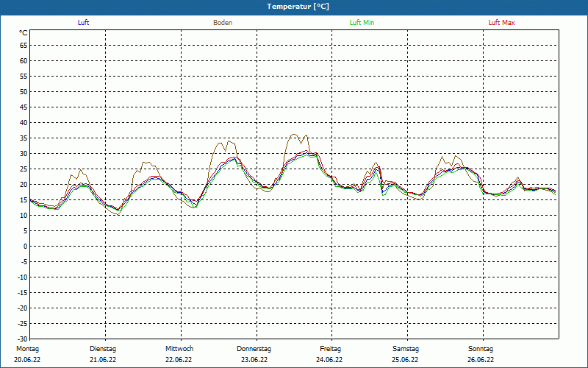Select the 20 value on the y-axis

[x=24, y=185]
